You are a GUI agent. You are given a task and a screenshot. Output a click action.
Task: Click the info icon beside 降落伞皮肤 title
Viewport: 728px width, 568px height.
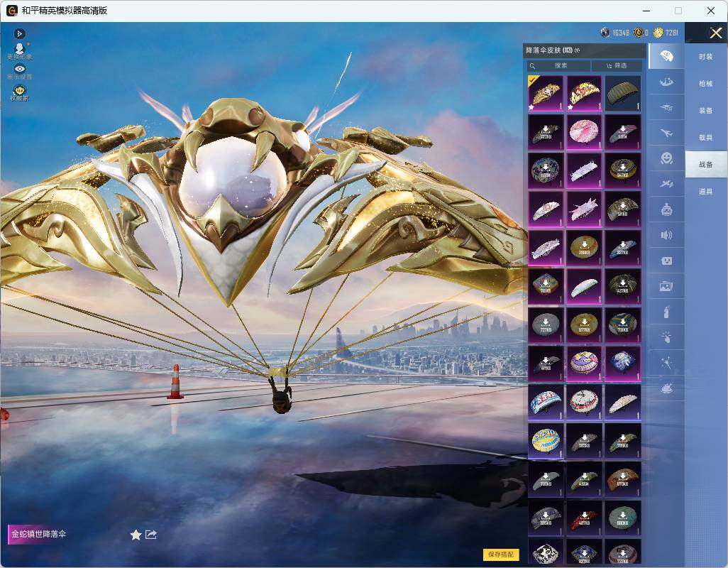(578, 50)
